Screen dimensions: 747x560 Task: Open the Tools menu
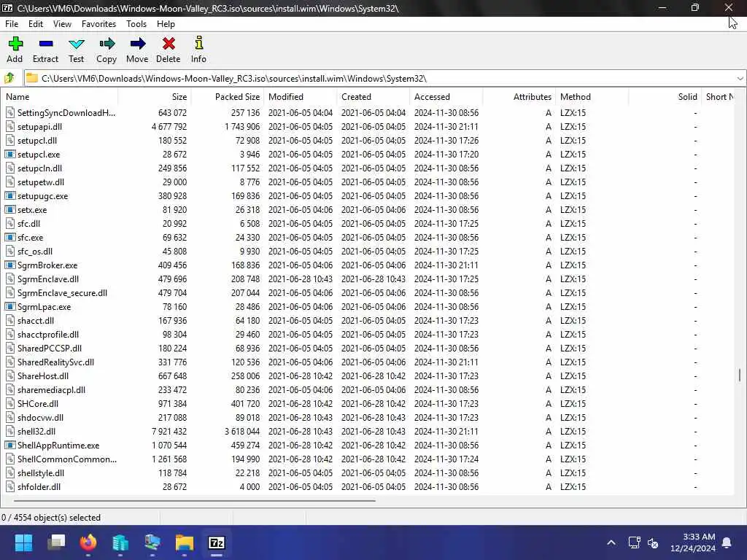tap(136, 24)
